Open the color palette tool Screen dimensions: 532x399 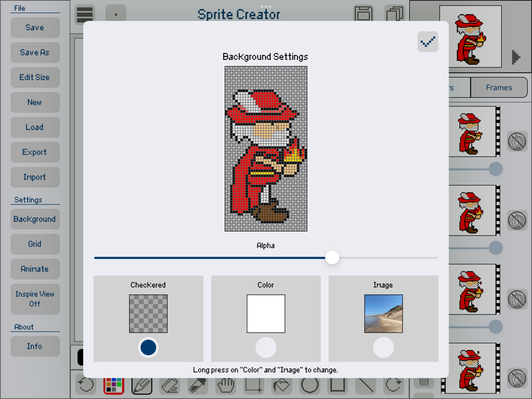114,386
